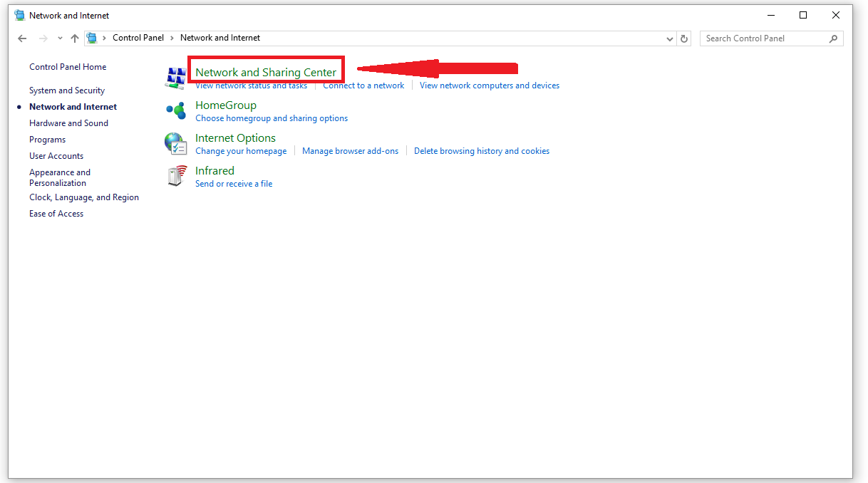The width and height of the screenshot is (868, 483).
Task: Click the Internet Options globe icon
Action: pyautogui.click(x=175, y=143)
